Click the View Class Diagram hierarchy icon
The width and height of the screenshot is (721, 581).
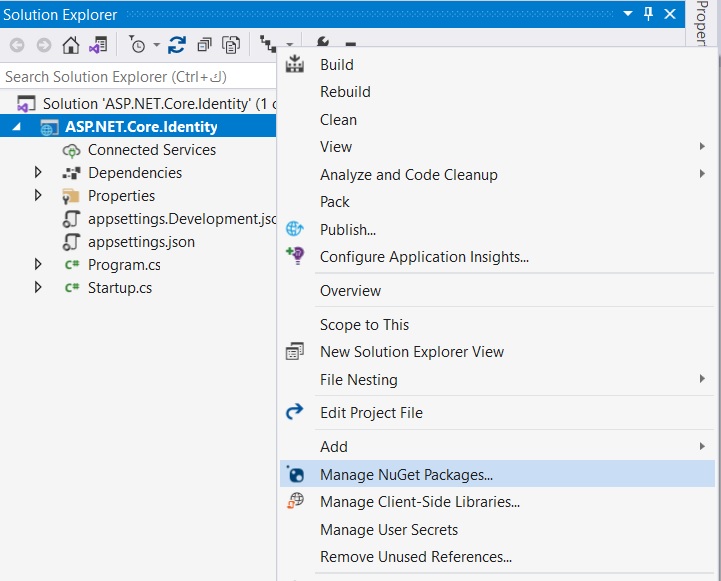[268, 44]
